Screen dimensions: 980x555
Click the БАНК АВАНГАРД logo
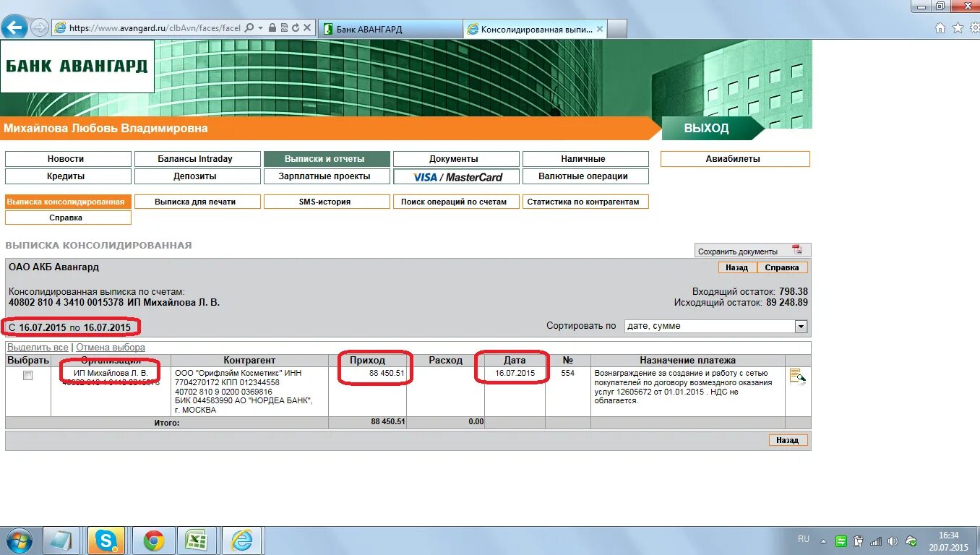[x=77, y=66]
